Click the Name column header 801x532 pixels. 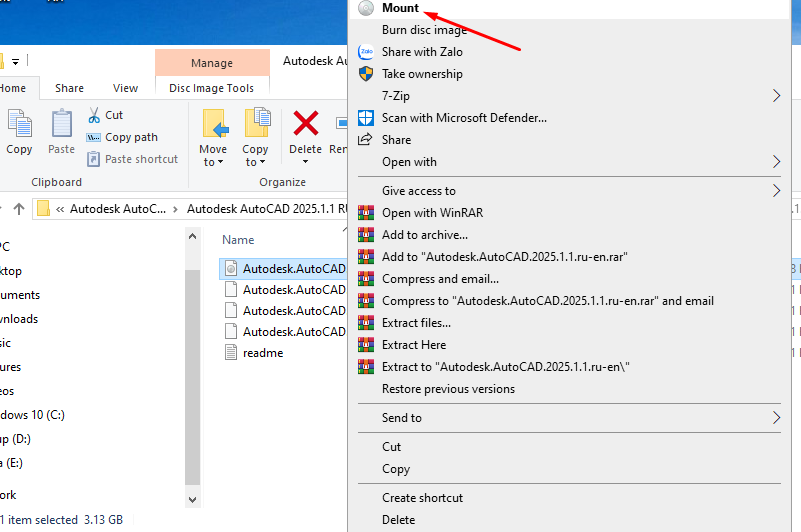point(238,240)
